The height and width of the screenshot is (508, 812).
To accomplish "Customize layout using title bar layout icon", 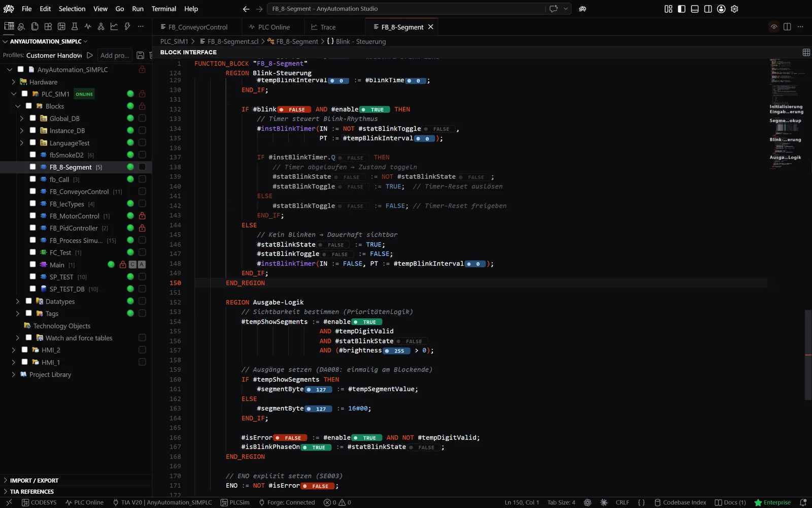I will click(x=668, y=9).
